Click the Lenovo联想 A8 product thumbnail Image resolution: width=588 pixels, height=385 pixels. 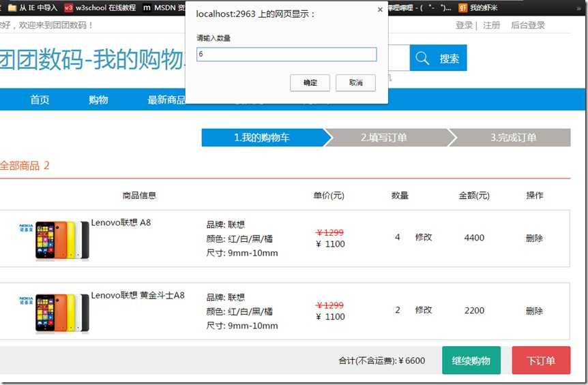tap(55, 240)
